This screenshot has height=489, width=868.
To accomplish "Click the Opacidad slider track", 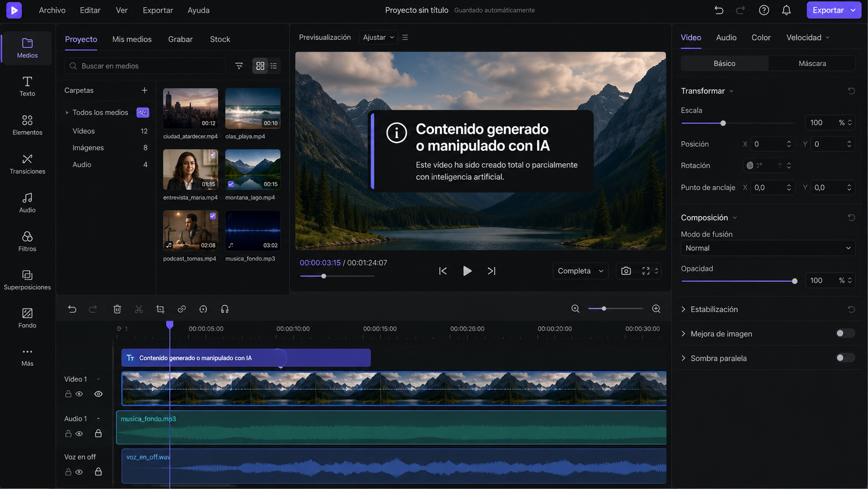I will point(737,281).
